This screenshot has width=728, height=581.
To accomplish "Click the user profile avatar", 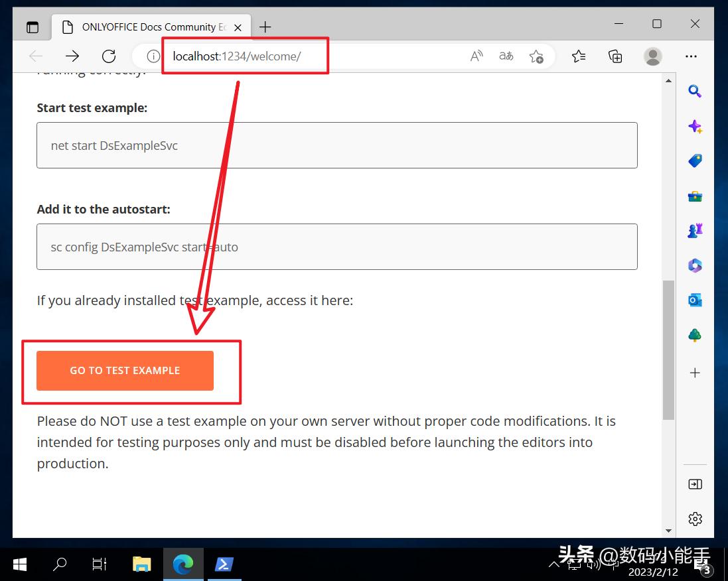I will [x=653, y=56].
